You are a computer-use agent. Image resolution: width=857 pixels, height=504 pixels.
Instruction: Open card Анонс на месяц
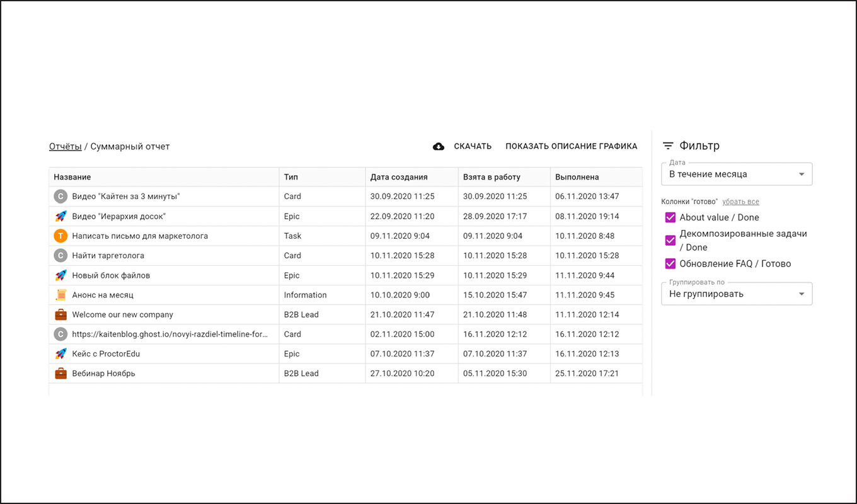103,295
